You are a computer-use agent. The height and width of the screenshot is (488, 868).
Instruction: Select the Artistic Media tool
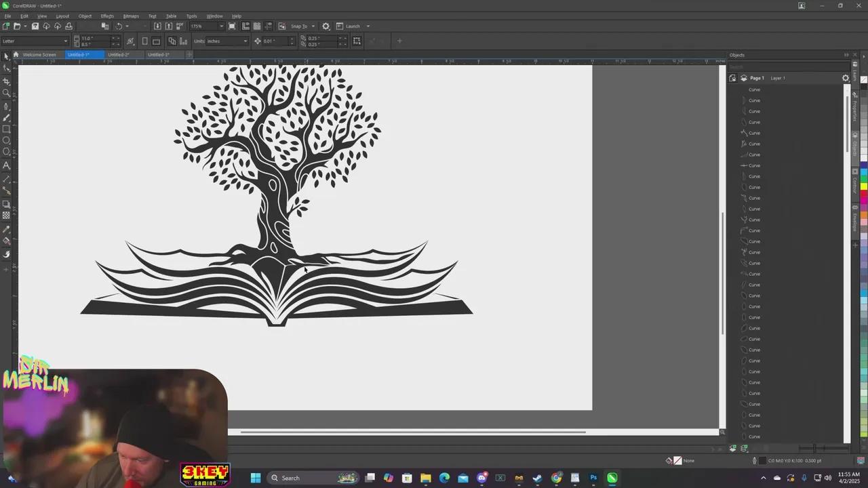(x=6, y=117)
